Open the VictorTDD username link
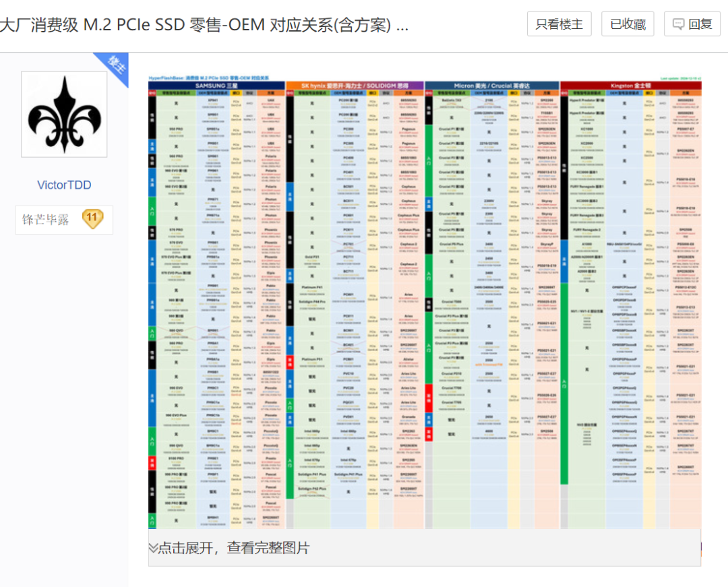Viewport: 728px width, 587px height. [x=64, y=185]
